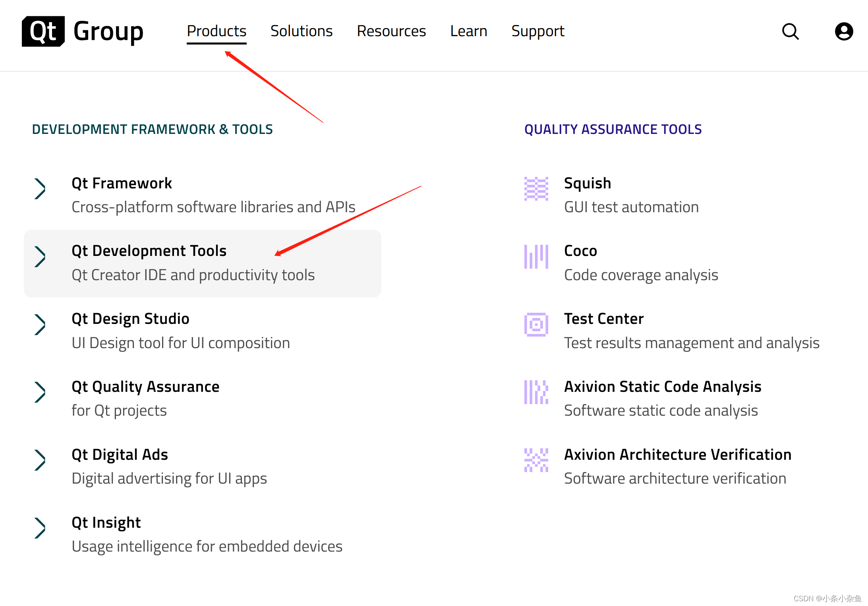Open Squish GUI test automation link

(x=588, y=183)
